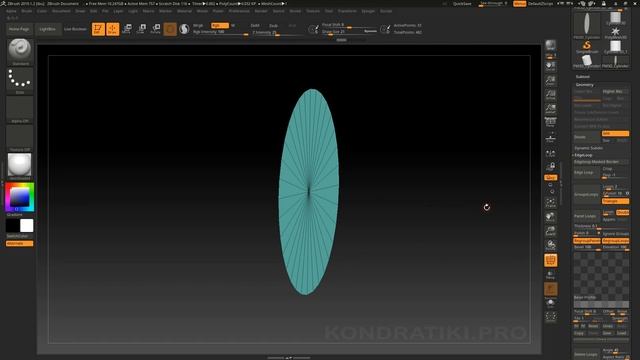Open the material sphere selector
The height and width of the screenshot is (360, 640).
tap(20, 167)
